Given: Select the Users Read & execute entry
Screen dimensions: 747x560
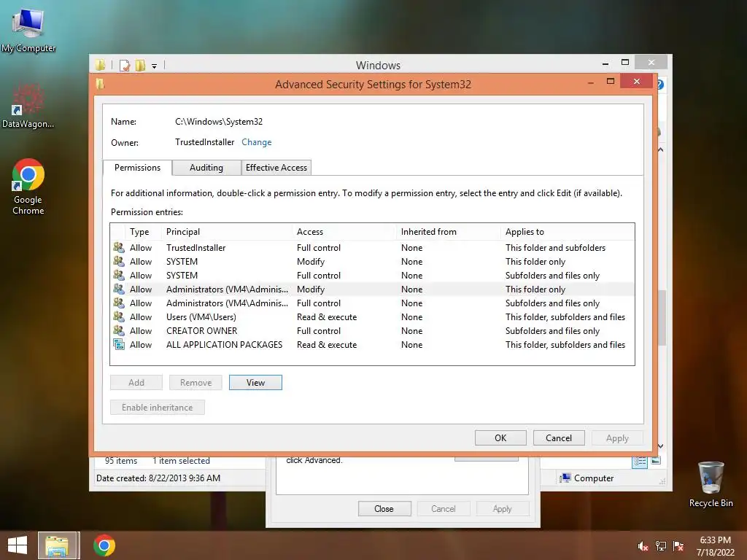Looking at the screenshot, I should pos(372,316).
